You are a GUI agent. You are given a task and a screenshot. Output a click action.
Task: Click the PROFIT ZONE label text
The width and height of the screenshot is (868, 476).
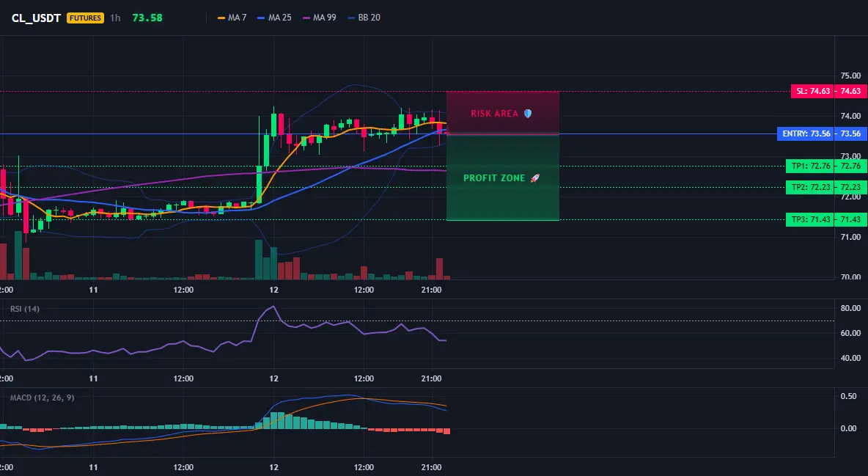[x=494, y=178]
